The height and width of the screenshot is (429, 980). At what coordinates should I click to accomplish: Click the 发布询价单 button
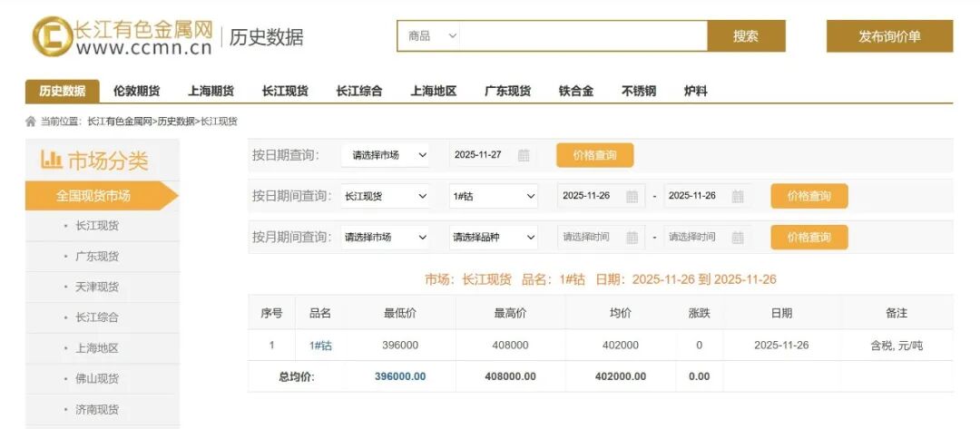(x=889, y=36)
